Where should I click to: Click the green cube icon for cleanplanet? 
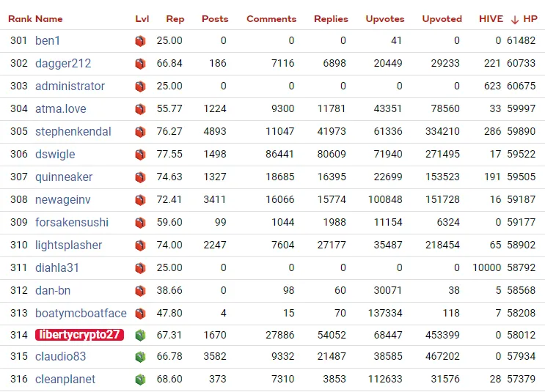click(140, 380)
